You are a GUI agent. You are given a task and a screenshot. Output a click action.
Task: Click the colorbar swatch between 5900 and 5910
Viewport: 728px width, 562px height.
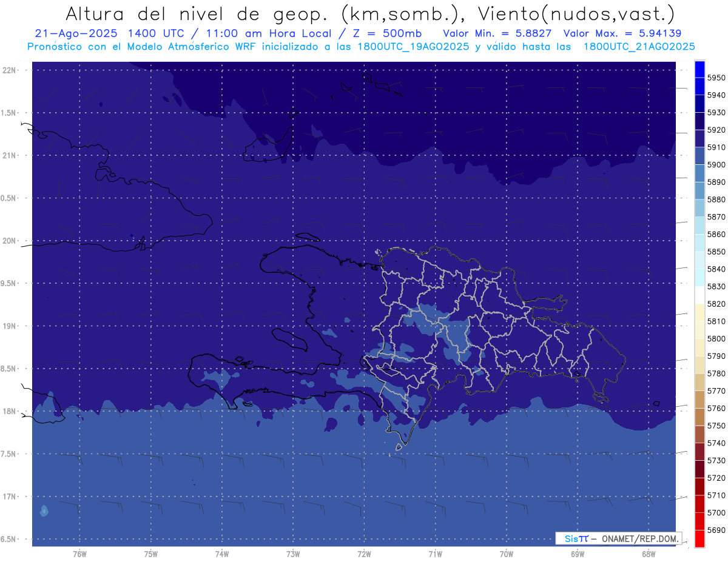[699, 156]
